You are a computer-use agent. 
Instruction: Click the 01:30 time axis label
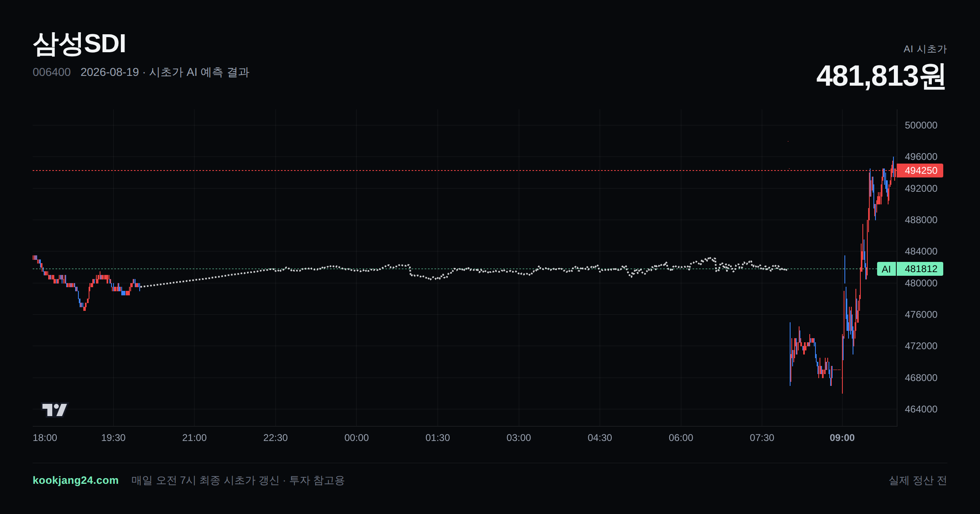[438, 438]
